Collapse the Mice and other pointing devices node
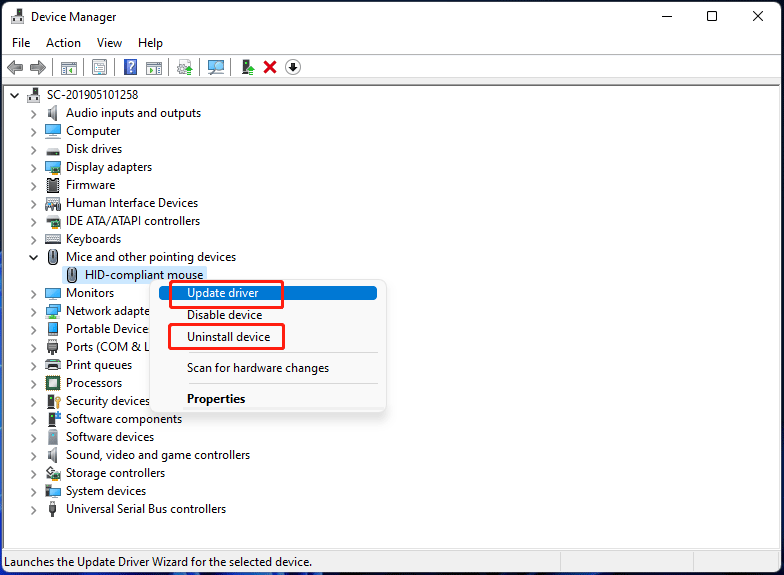 pyautogui.click(x=33, y=257)
